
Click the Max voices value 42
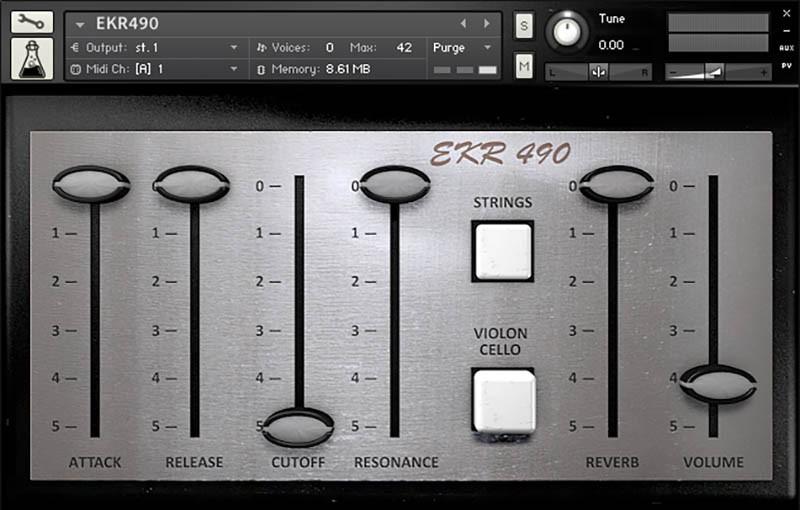click(404, 47)
